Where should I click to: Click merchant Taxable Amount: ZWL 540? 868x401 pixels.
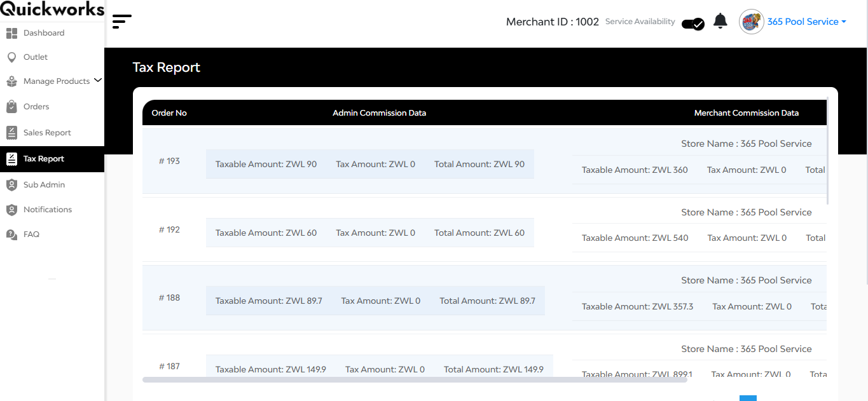(635, 238)
